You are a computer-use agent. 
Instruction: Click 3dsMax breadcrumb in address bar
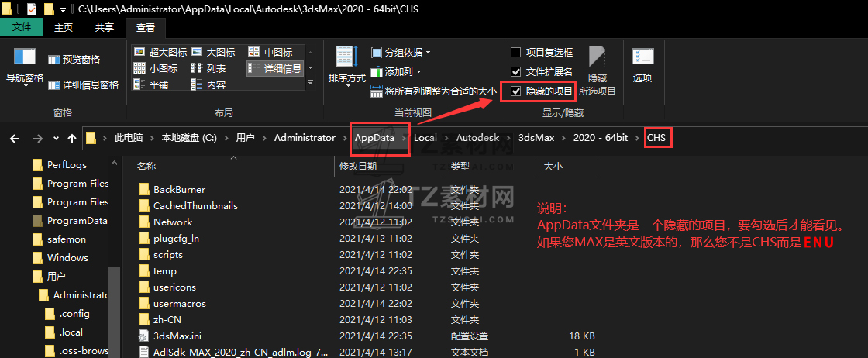pos(536,138)
